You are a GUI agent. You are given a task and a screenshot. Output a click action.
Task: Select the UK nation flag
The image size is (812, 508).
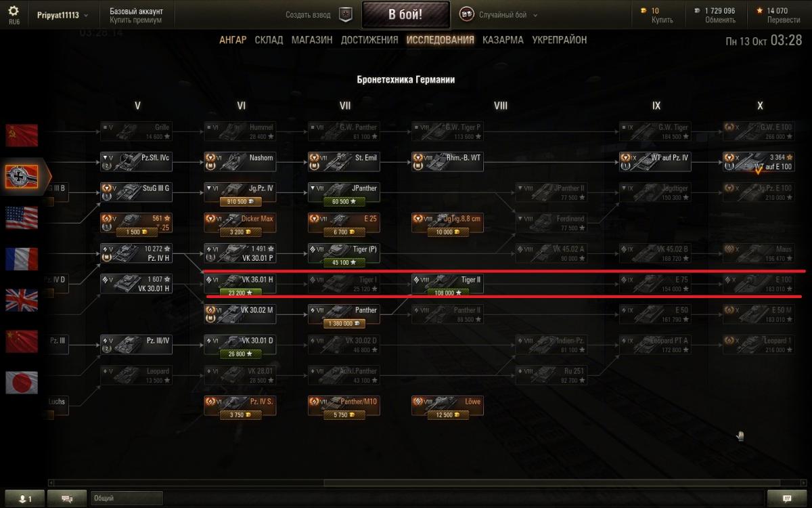[x=22, y=300]
